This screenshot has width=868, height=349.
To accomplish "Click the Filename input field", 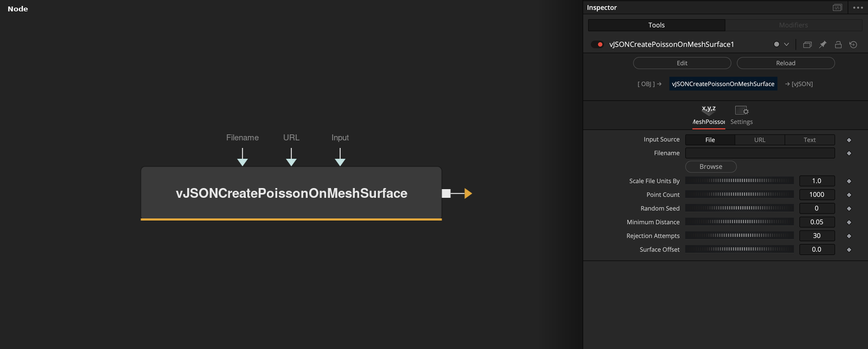I will [760, 153].
